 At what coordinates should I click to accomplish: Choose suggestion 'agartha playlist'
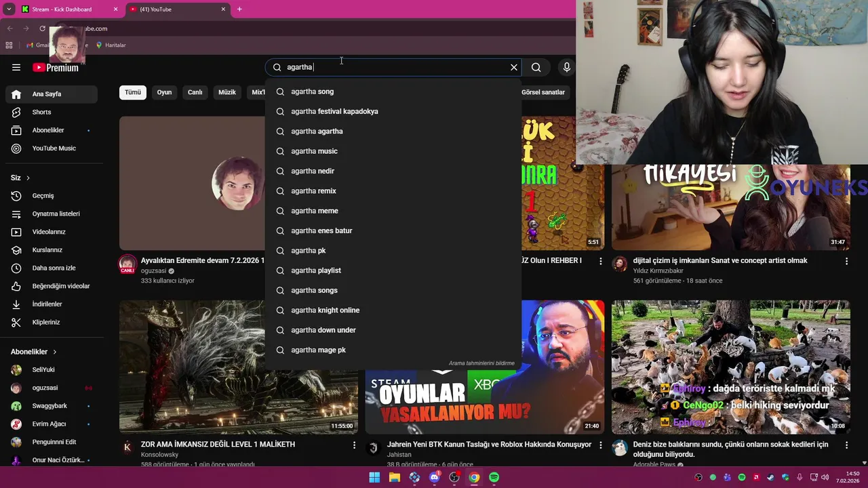(x=393, y=270)
